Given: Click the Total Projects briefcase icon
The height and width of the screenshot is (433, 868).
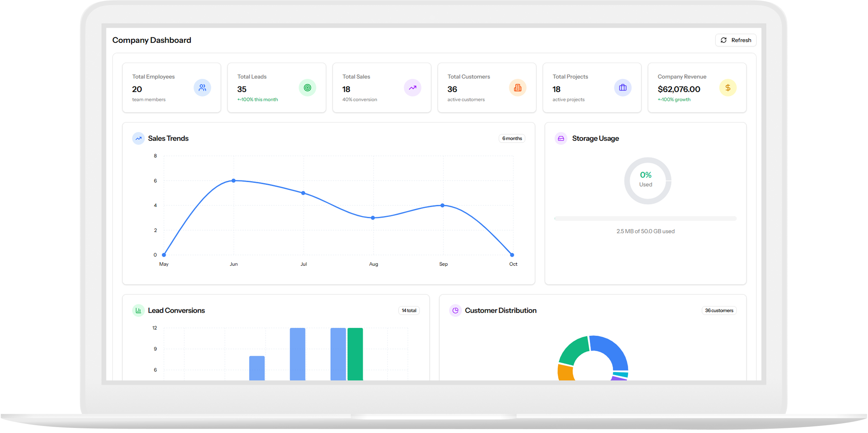Looking at the screenshot, I should (623, 88).
